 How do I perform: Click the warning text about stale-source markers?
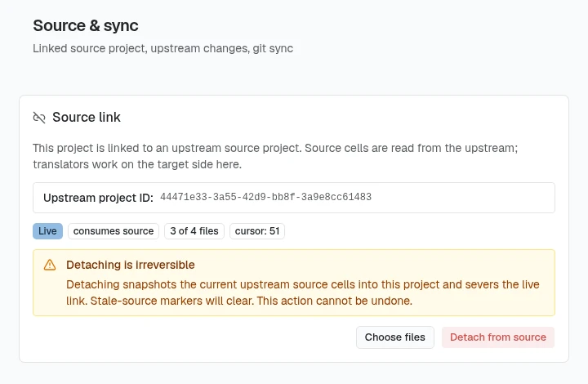tap(303, 292)
